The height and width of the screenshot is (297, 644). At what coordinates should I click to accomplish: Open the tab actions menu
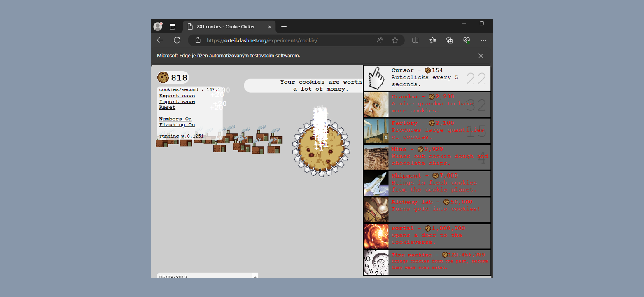click(x=173, y=27)
